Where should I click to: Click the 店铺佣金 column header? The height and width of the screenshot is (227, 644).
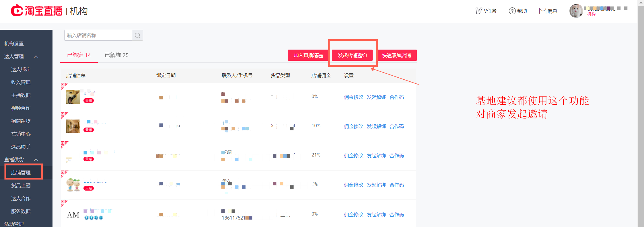321,75
